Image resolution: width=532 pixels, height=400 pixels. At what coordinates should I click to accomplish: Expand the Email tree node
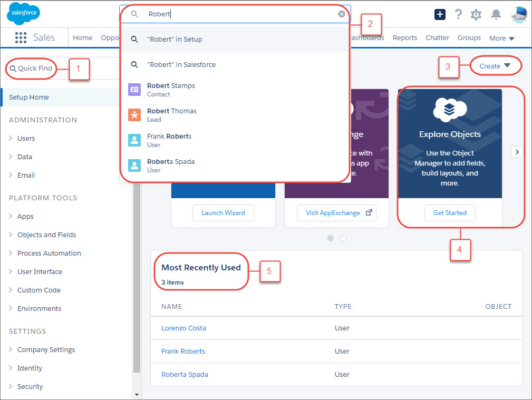point(10,175)
